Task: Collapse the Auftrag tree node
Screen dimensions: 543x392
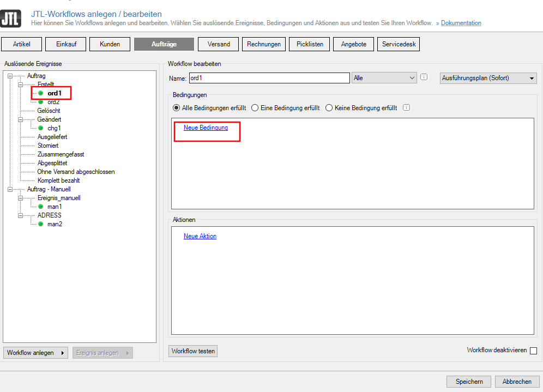Action: click(x=10, y=76)
